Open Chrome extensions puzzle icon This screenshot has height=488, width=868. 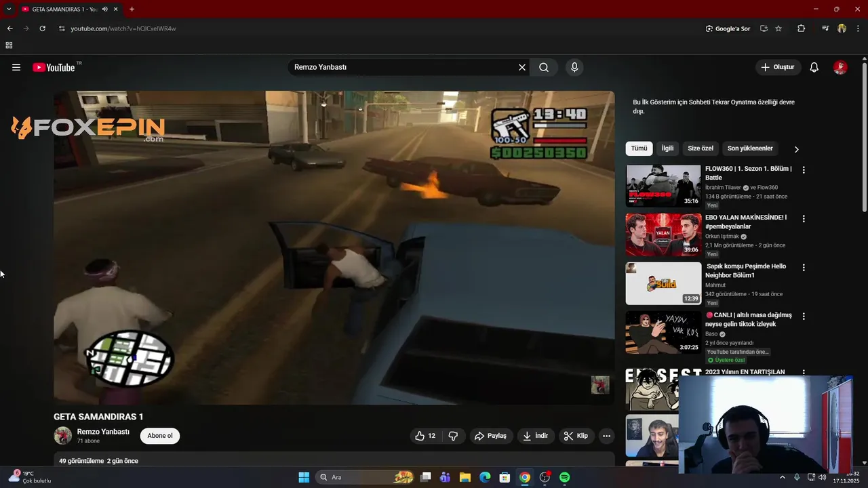(801, 28)
